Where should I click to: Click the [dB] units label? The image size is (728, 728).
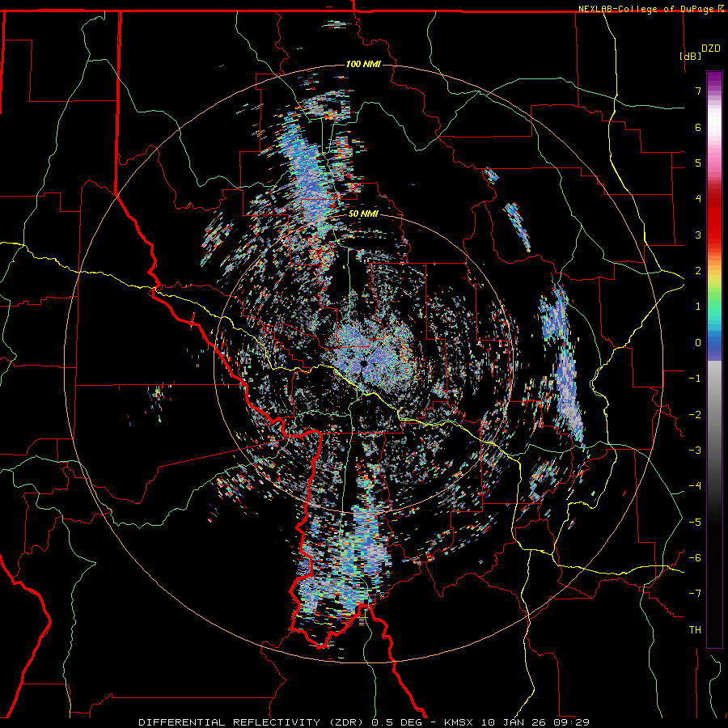coord(691,56)
